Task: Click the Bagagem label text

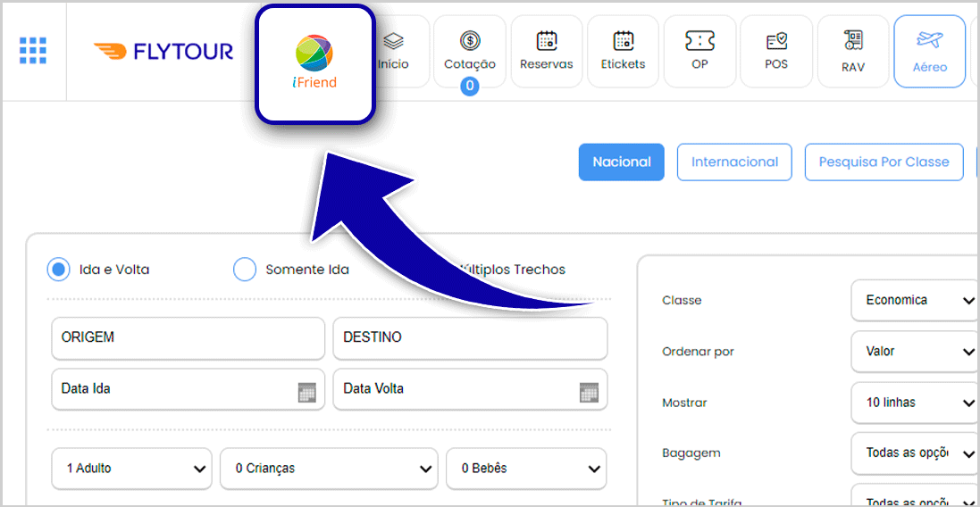Action: (x=691, y=453)
